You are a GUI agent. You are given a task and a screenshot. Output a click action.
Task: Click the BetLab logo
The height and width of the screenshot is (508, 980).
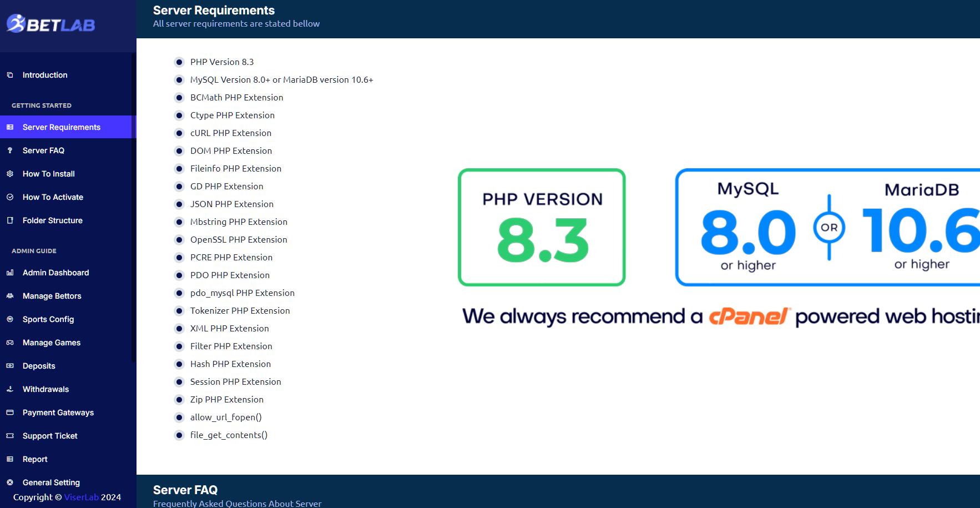pos(51,24)
